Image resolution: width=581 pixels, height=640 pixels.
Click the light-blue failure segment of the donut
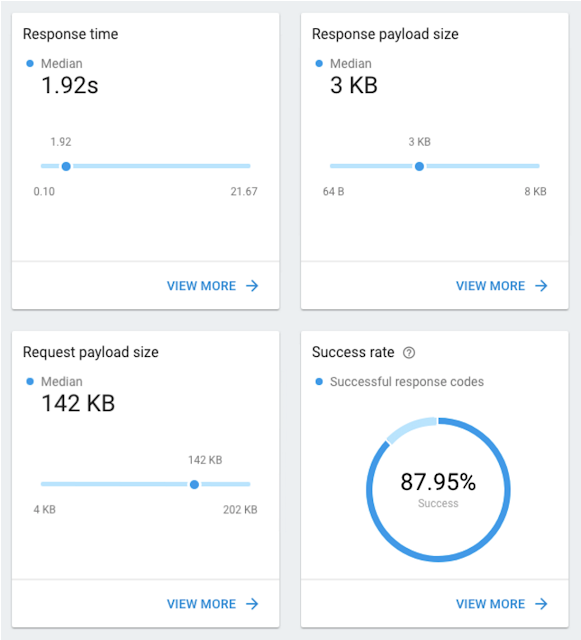(x=410, y=428)
